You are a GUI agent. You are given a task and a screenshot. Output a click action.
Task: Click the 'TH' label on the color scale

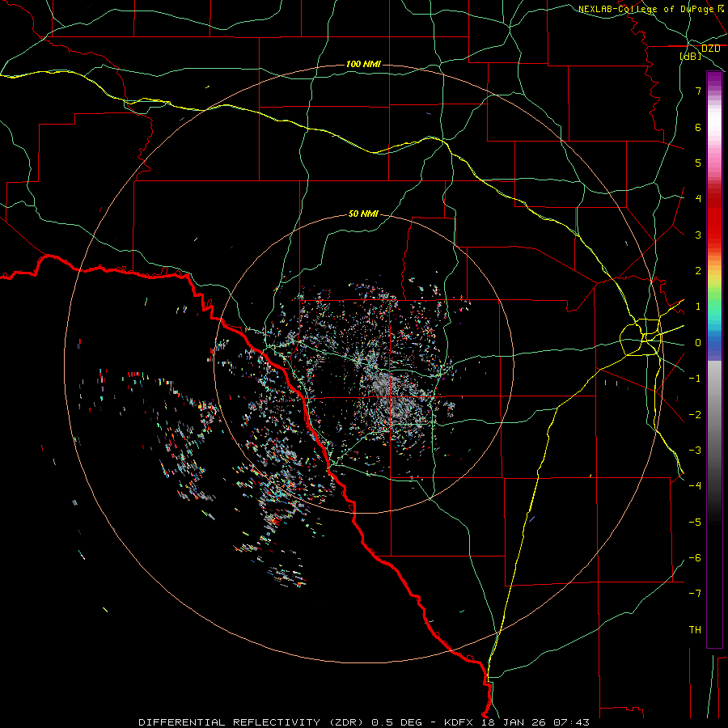(x=695, y=630)
